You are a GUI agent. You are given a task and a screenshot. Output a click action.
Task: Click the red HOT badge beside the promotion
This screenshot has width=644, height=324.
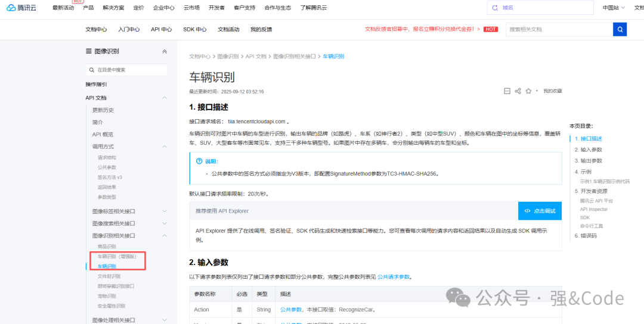tap(490, 30)
